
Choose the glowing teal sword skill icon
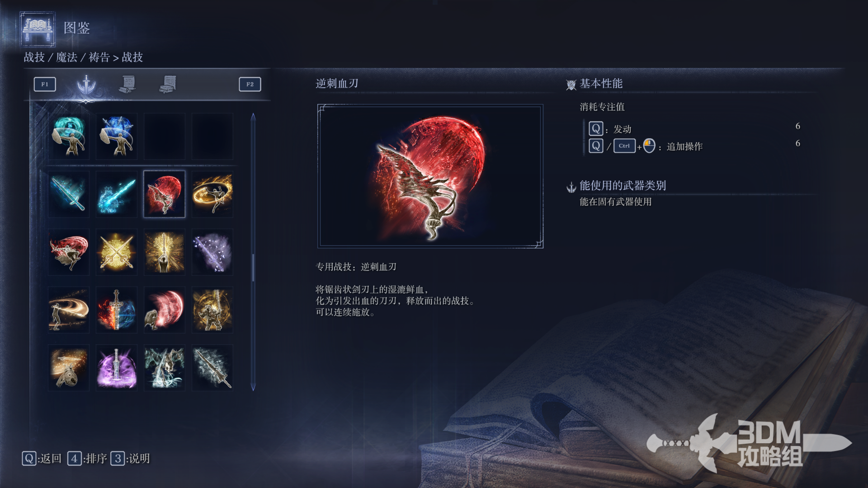69,194
